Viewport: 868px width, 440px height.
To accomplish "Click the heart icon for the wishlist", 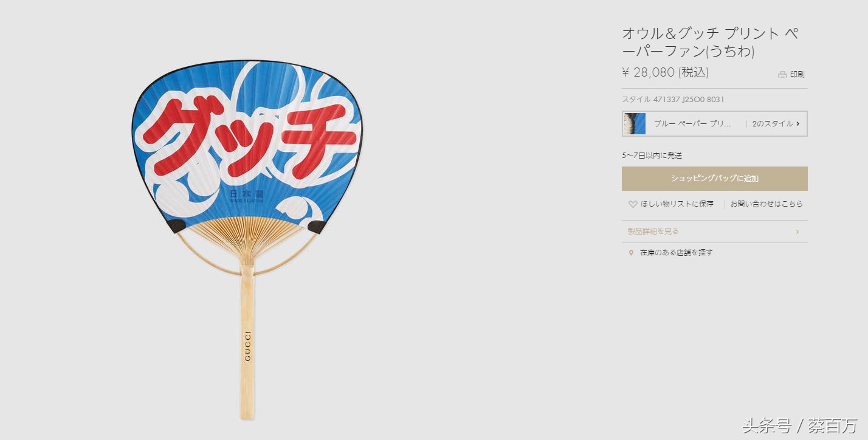I will click(x=633, y=204).
